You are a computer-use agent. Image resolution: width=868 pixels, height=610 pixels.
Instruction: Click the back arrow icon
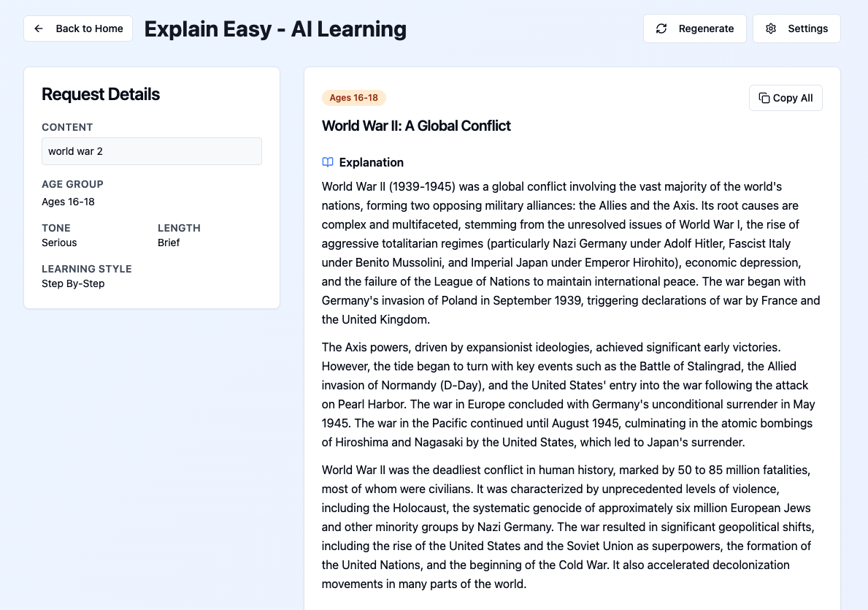39,28
